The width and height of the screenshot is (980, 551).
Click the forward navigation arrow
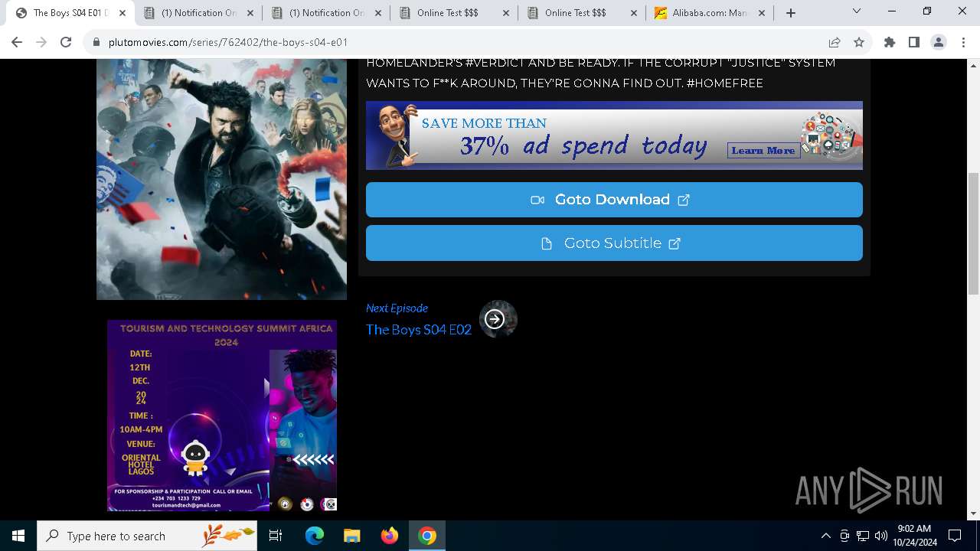[41, 42]
